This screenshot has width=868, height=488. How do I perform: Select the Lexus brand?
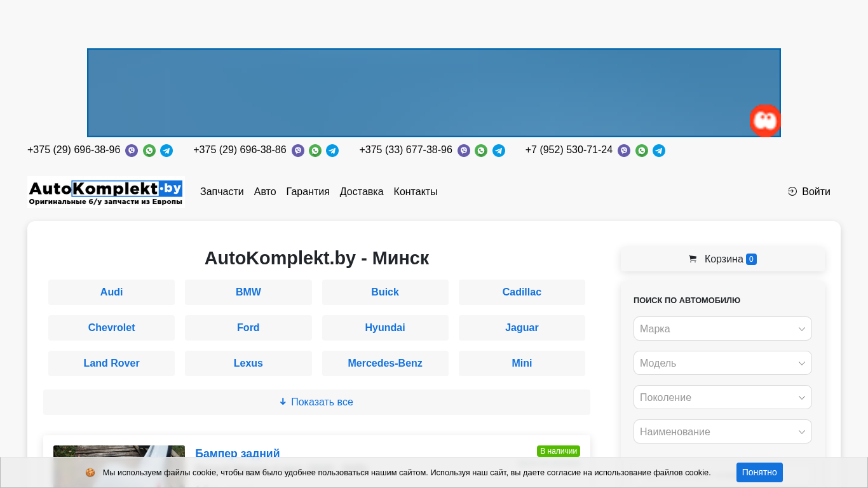(x=248, y=363)
